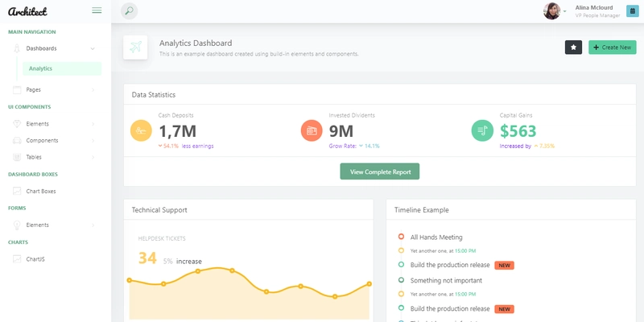Click the orange Invested Dividents icon
This screenshot has width=644, height=322.
[312, 130]
